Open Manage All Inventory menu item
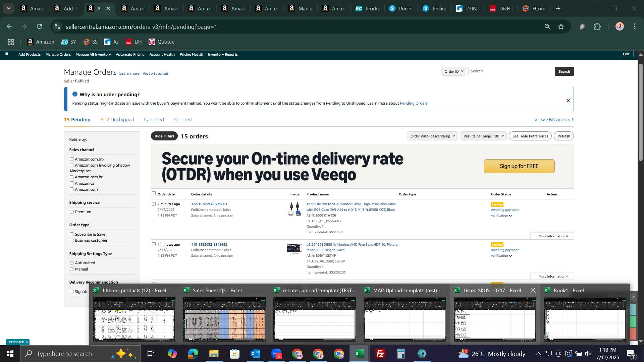Viewport: 644px width, 362px height. tap(93, 54)
